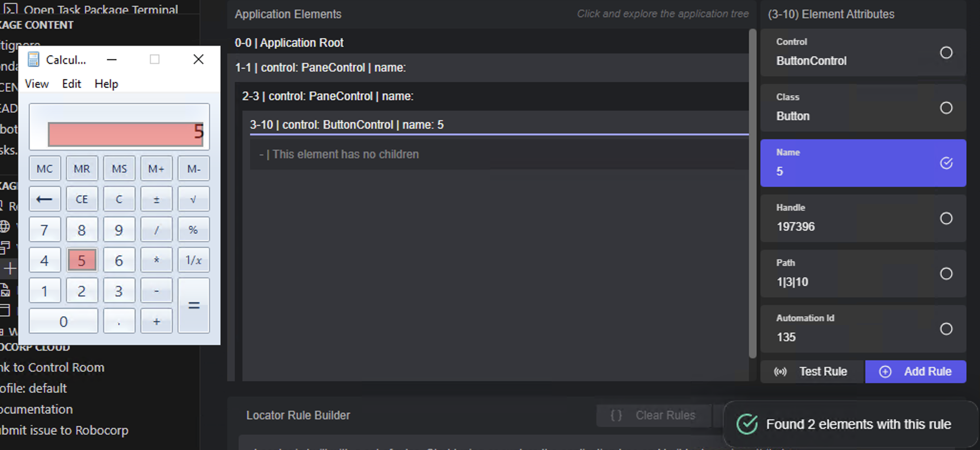Collapse the 1-1 PaneControl tree node

tap(491, 68)
